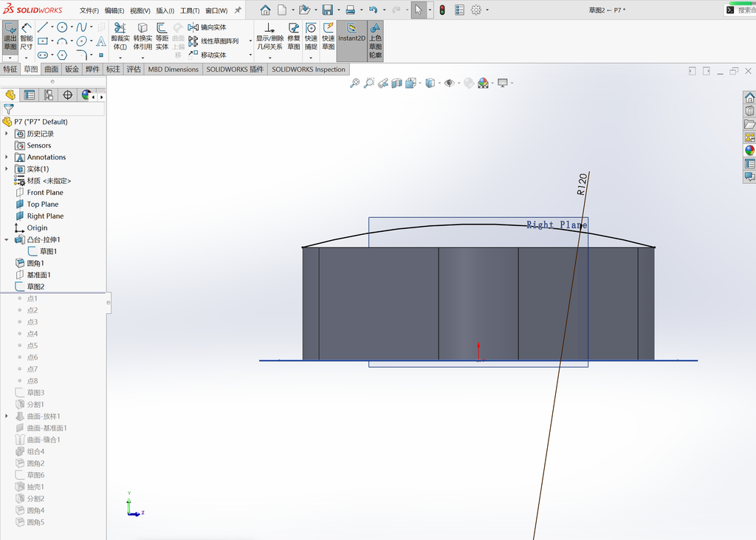The height and width of the screenshot is (540, 756).
Task: Expand 实体(1) tree node
Action: tap(6, 169)
